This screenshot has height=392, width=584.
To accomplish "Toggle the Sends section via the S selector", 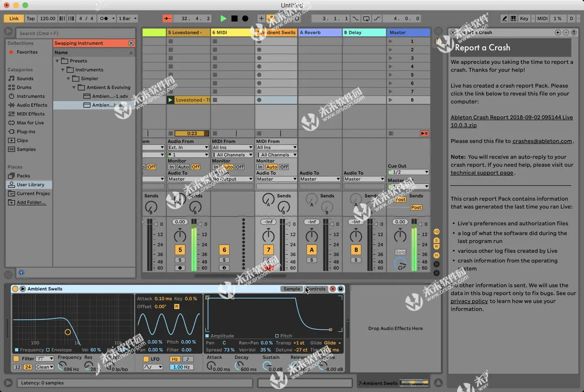I will click(436, 240).
